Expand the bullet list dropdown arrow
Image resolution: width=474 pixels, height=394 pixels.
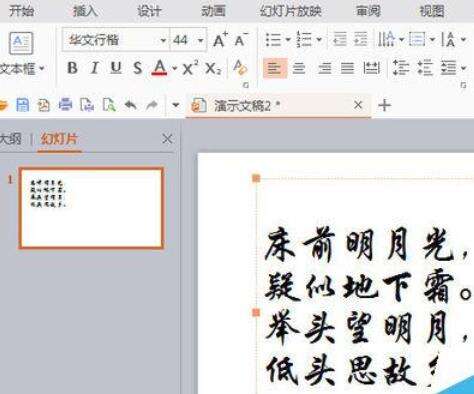pyautogui.click(x=288, y=40)
